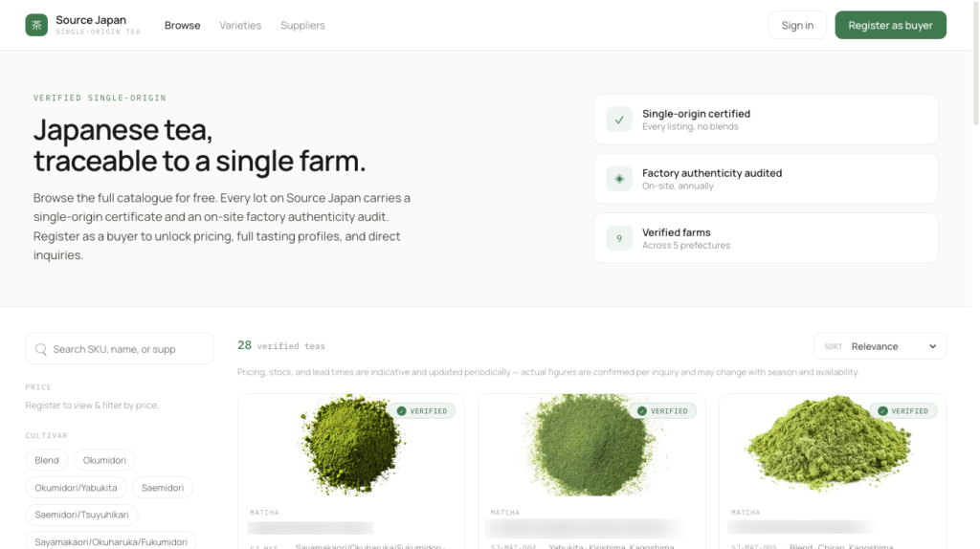
Task: Click the CULTIVAR filter heading
Action: point(46,435)
